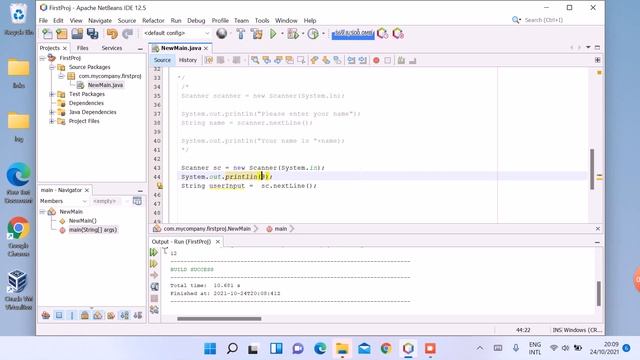
Task: Click the Windows Start button on taskbar
Action: pyautogui.click(x=210, y=349)
